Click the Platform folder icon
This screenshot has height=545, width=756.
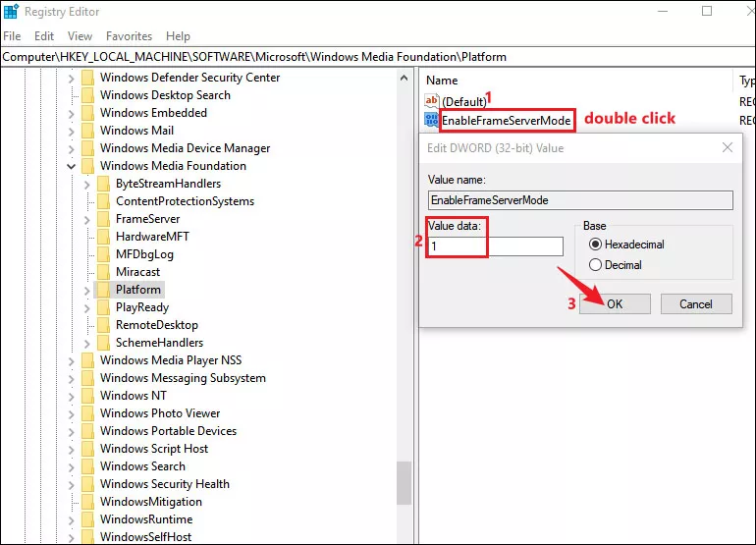click(x=103, y=290)
